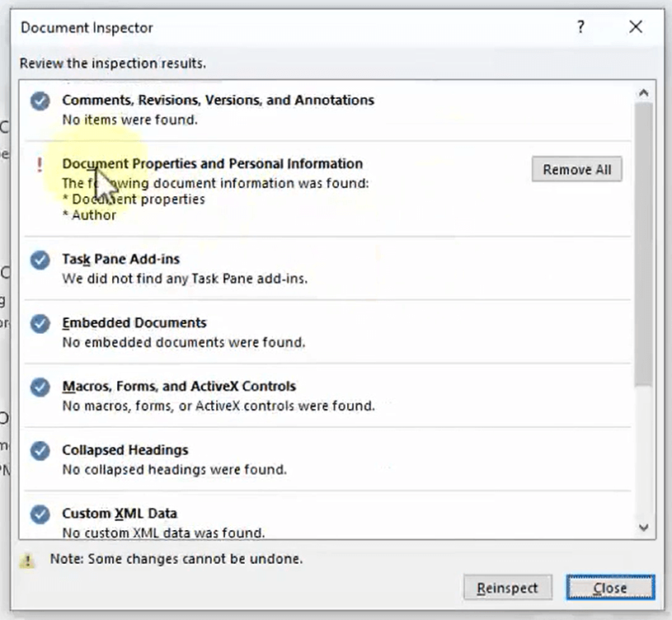Click the checkmark icon next to Task Pane Add-ins
Viewport: 672px width, 620px height.
coord(40,261)
